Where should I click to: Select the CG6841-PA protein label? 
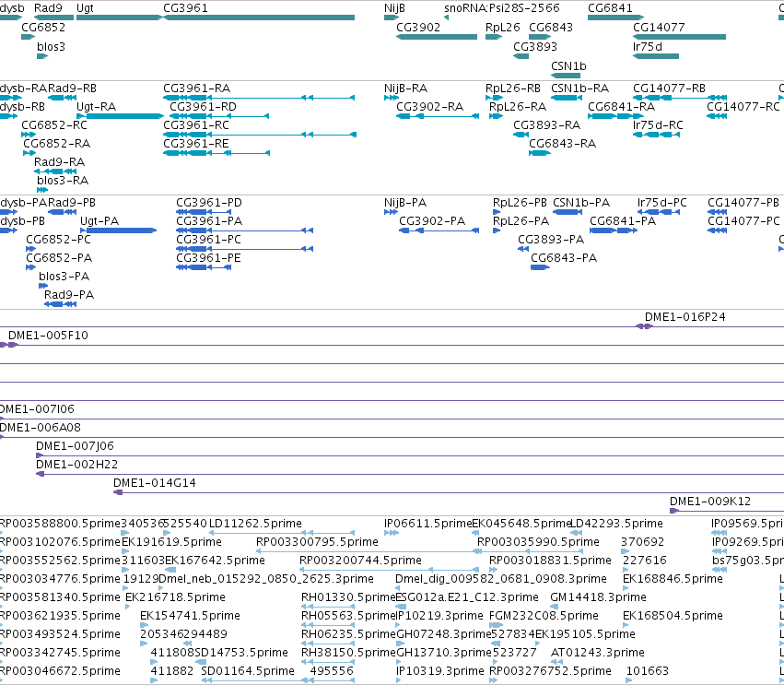point(623,221)
